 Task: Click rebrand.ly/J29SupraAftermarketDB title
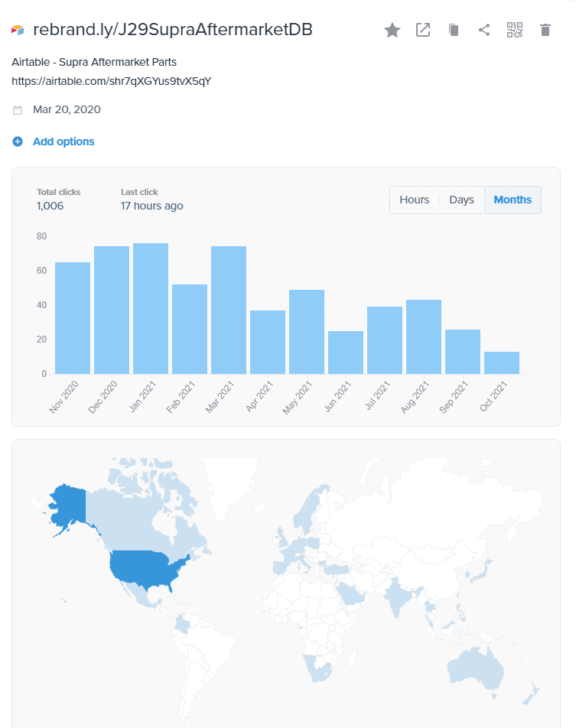(x=173, y=29)
